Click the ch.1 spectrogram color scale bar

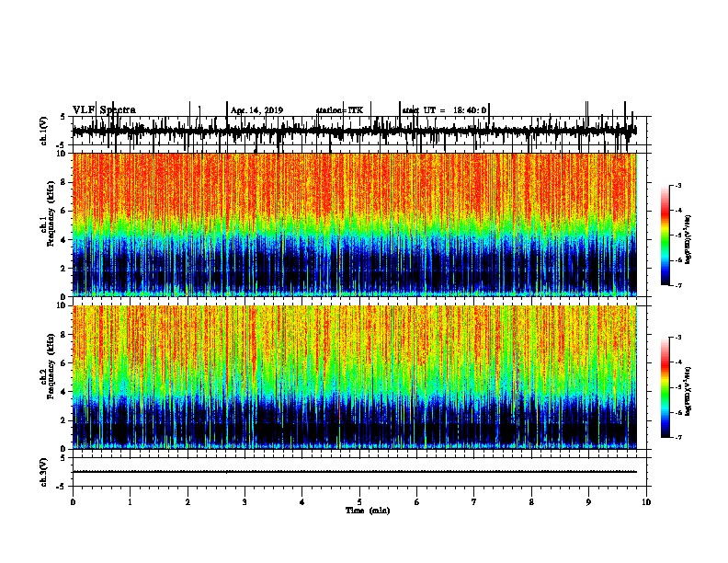coord(665,236)
